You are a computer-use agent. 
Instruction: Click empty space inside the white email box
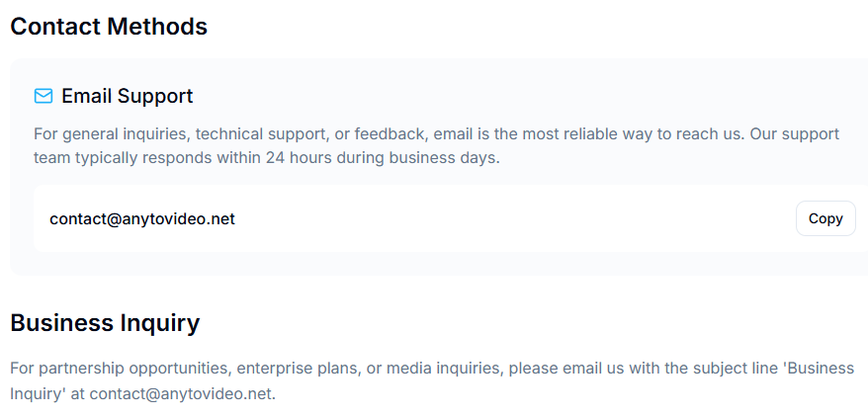pos(498,219)
